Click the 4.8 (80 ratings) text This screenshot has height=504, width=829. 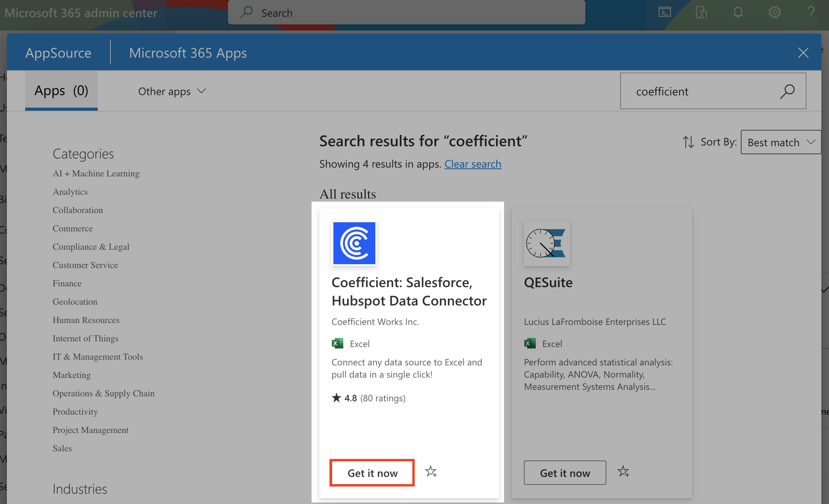pos(375,398)
